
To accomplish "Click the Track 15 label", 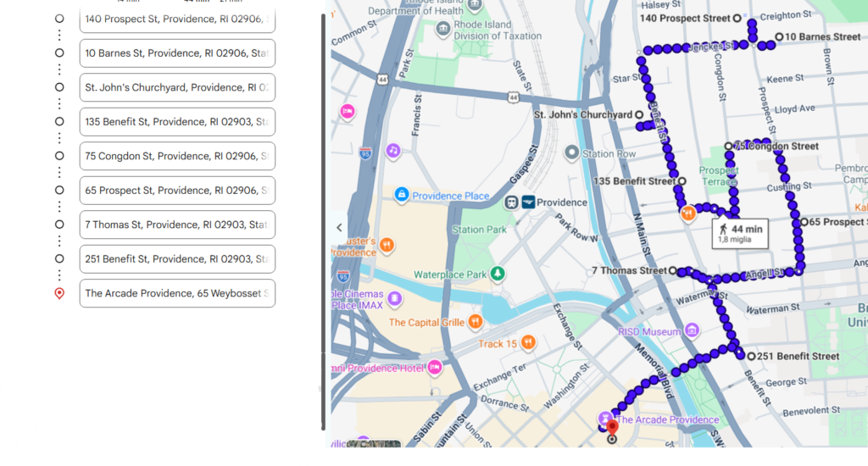I will point(498,344).
